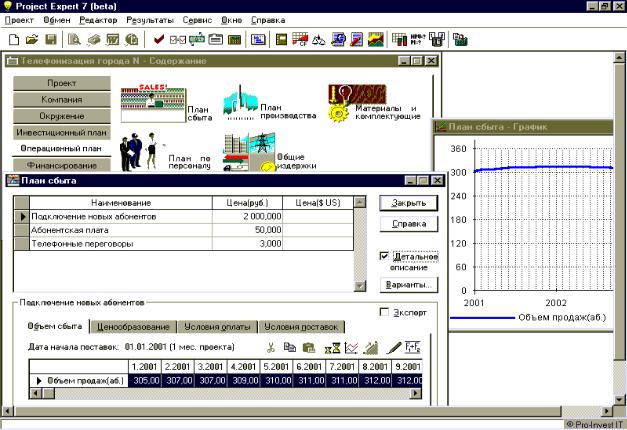627x430 pixels.
Task: Click the hourglass seasonality icon
Action: (x=332, y=348)
